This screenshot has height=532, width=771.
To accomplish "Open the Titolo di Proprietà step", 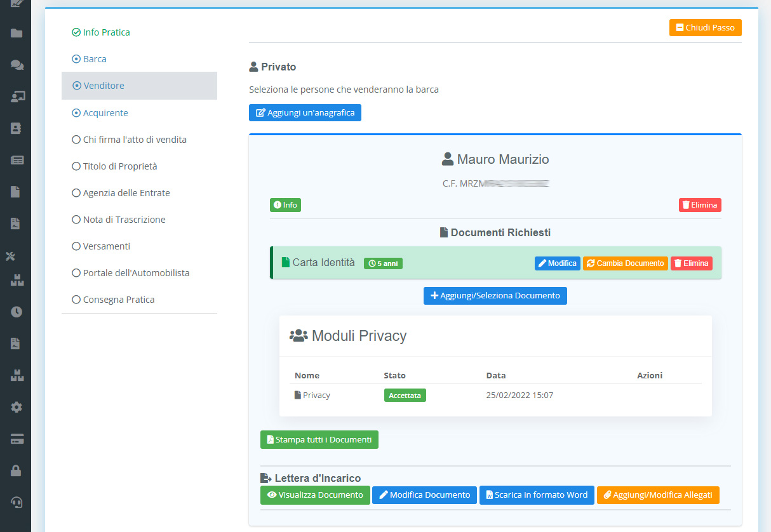I will 115,166.
